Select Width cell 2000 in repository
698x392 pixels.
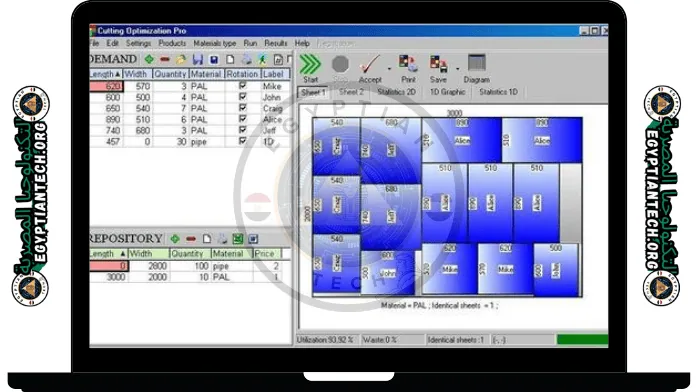click(150, 277)
